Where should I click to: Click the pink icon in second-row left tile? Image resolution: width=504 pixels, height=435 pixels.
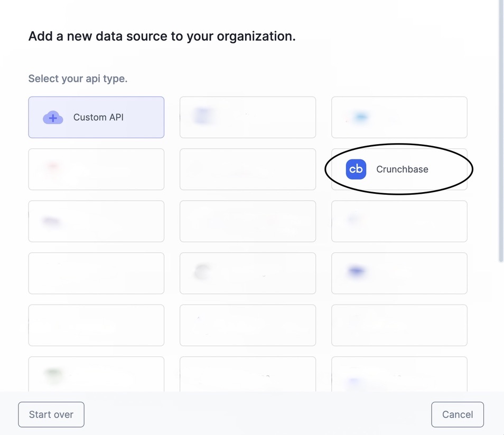(50, 166)
